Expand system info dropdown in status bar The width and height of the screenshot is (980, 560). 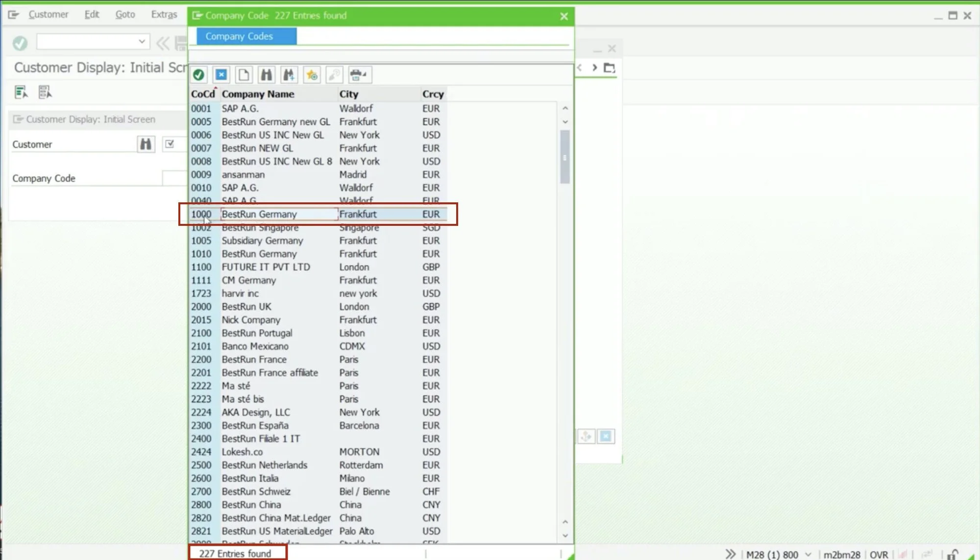pos(808,555)
